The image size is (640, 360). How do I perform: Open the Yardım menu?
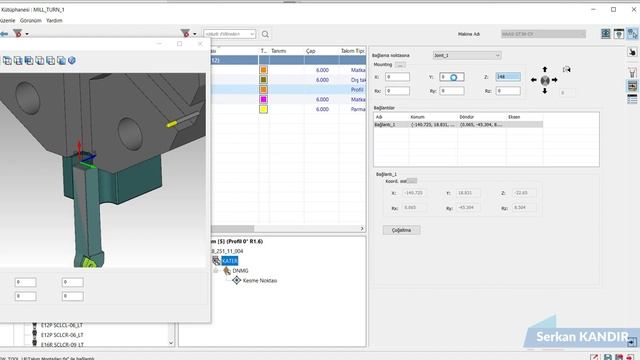54,20
